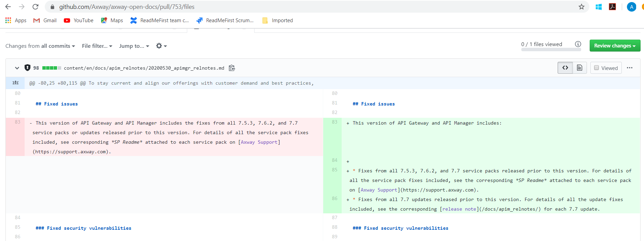Open the File filter dropdown
The width and height of the screenshot is (644, 241).
(x=97, y=46)
